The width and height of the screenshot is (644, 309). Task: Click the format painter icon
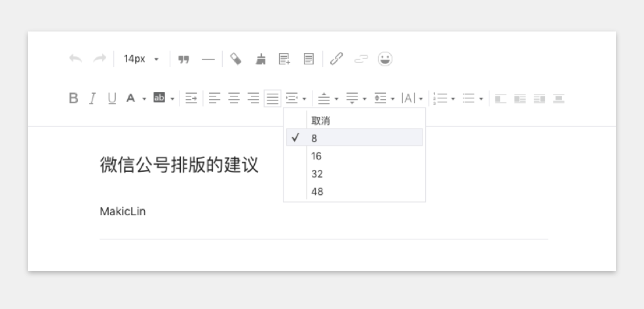click(x=236, y=59)
